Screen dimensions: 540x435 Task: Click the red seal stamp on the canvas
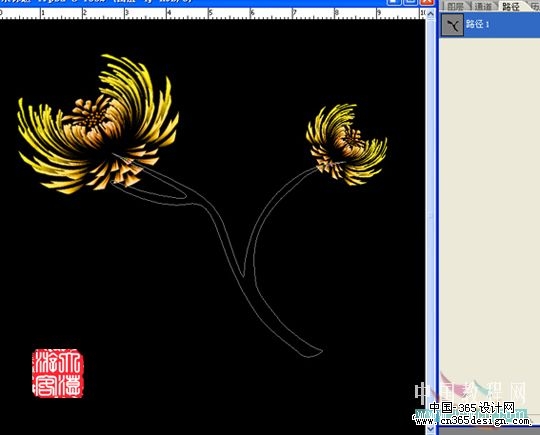[58, 373]
